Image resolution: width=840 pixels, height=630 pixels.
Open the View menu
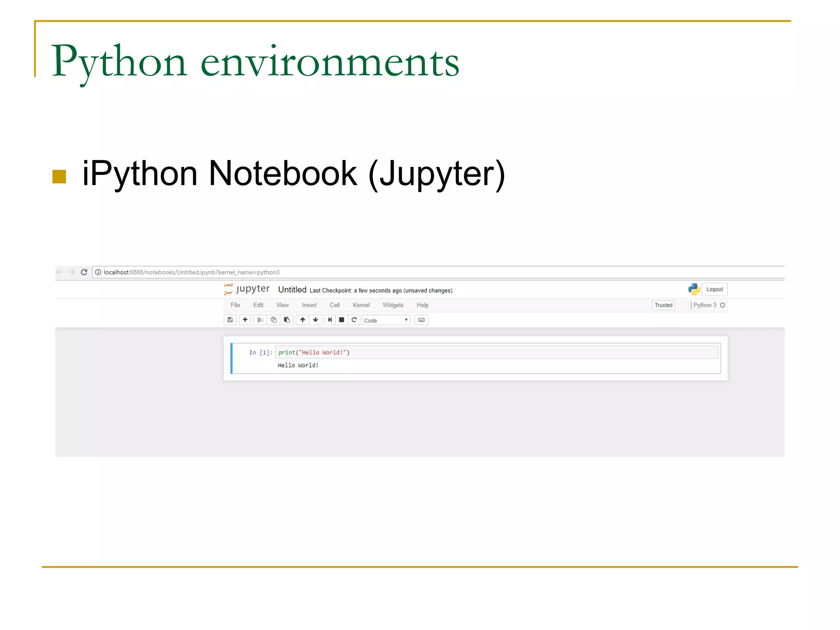pos(283,305)
